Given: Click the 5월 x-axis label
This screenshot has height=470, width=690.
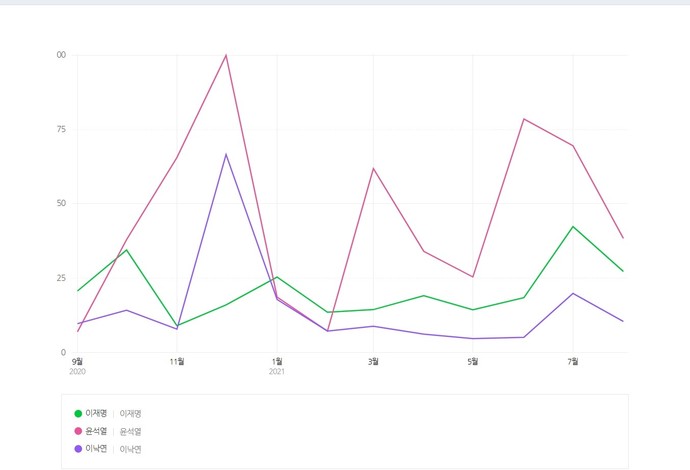Looking at the screenshot, I should [473, 361].
